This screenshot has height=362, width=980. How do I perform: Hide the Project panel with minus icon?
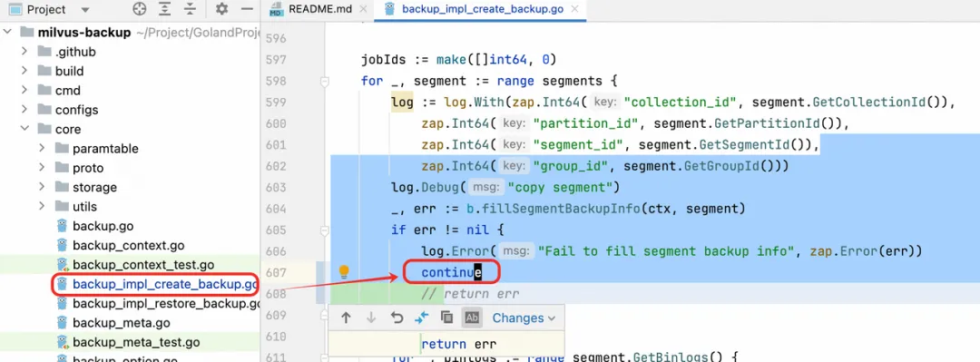pyautogui.click(x=247, y=9)
